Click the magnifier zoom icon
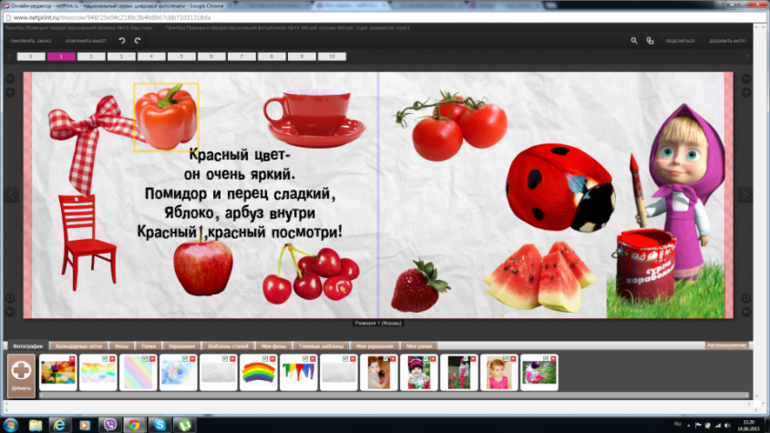Screen dimensions: 770x433 [634, 41]
